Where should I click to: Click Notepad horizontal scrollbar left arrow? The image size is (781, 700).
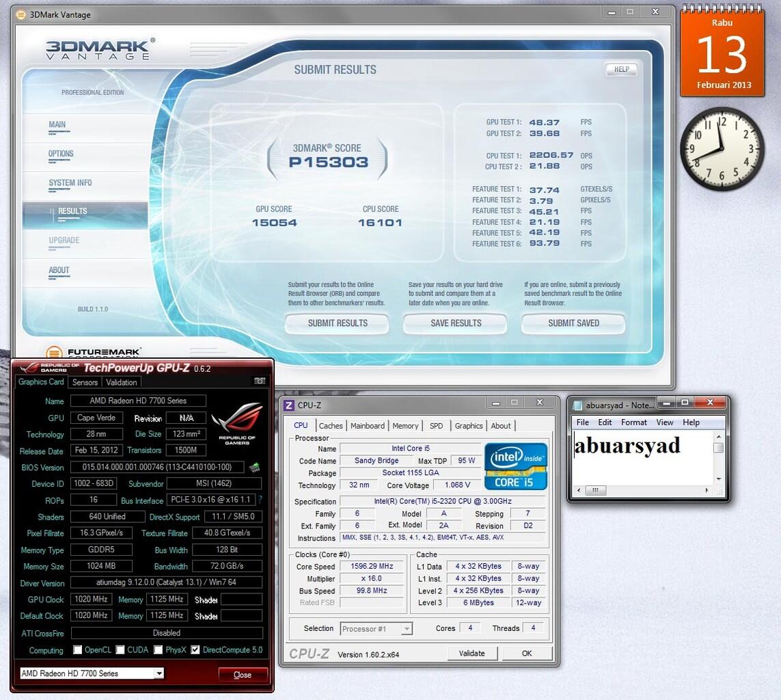578,490
